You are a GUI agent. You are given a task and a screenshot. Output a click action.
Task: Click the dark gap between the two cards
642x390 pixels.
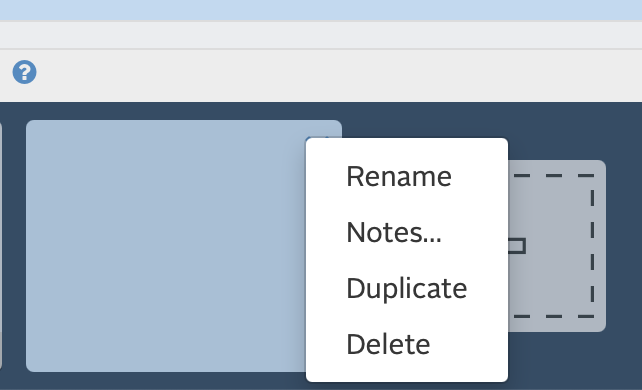point(14,246)
